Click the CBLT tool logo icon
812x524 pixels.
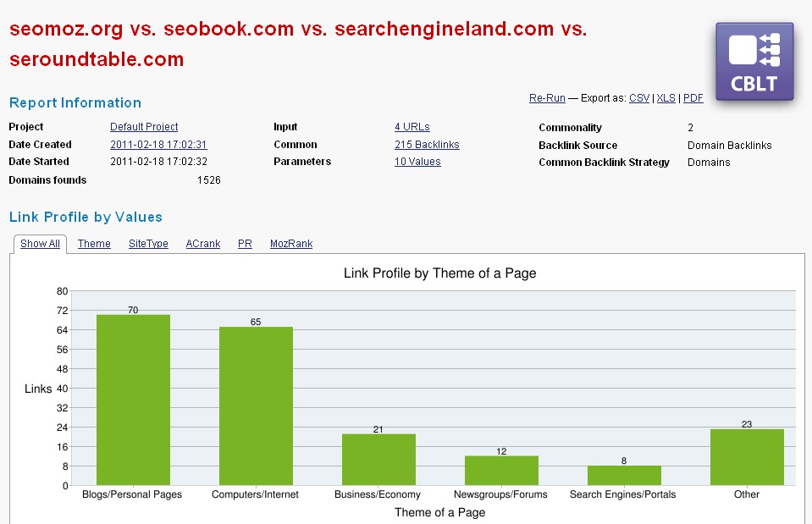click(754, 62)
